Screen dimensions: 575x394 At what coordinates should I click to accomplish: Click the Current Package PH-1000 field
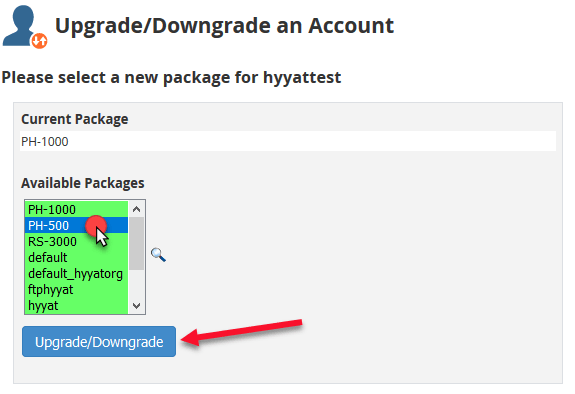click(x=288, y=141)
